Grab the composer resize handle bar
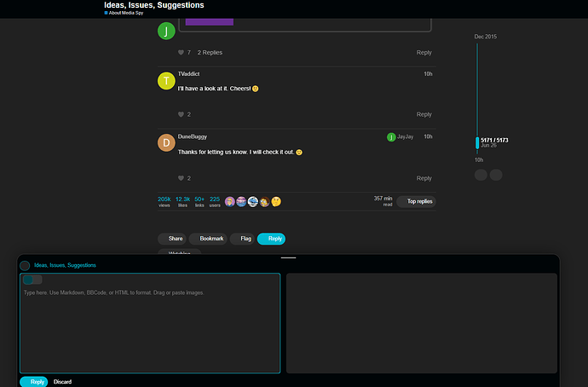The height and width of the screenshot is (387, 588). coord(288,257)
